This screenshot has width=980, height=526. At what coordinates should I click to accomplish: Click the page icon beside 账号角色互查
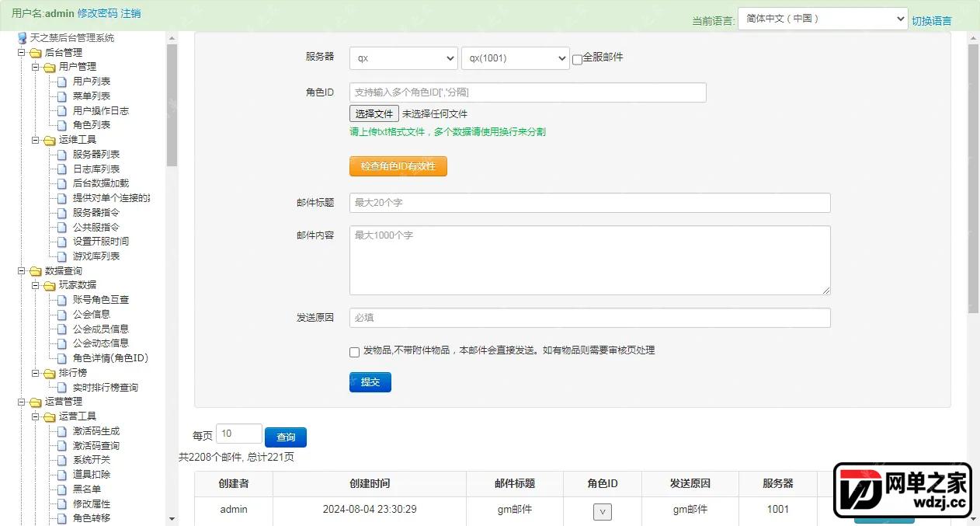tap(63, 300)
